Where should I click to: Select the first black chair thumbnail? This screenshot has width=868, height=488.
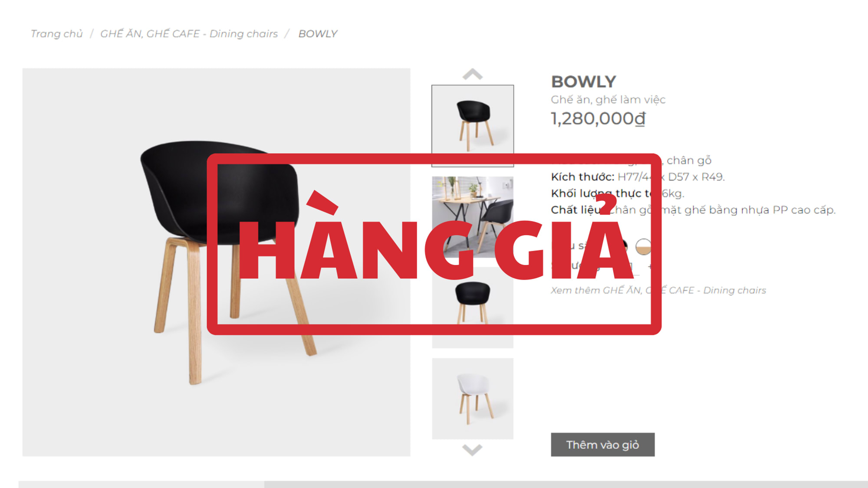[473, 126]
